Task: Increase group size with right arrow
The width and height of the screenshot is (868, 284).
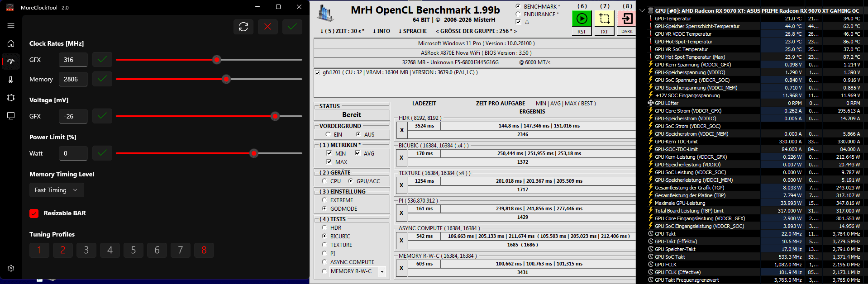Action: click(x=515, y=31)
